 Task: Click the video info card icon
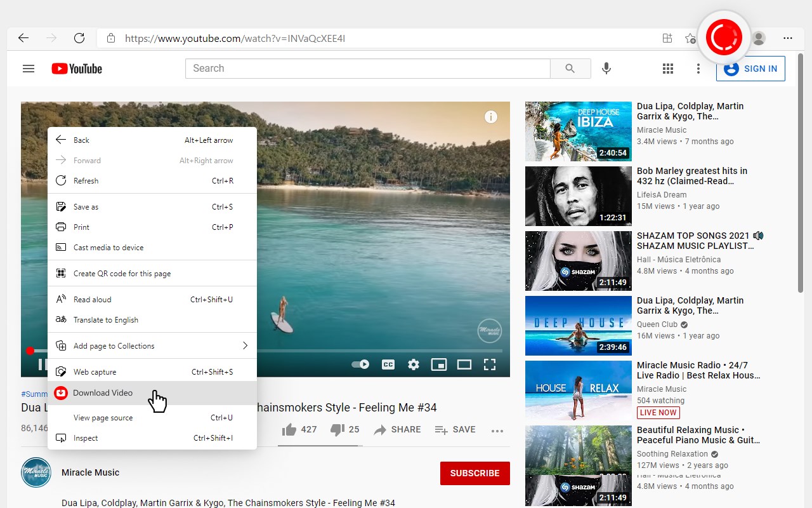(x=490, y=117)
